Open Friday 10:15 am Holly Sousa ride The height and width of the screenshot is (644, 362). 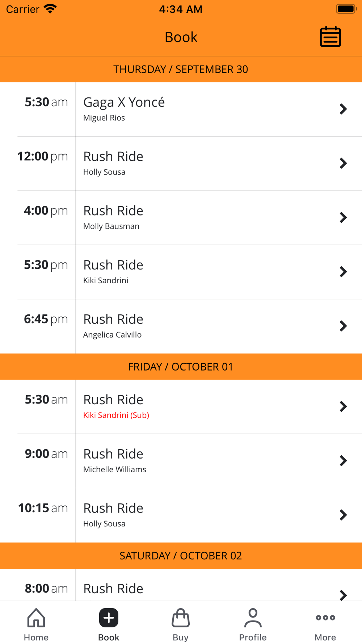[x=181, y=515]
